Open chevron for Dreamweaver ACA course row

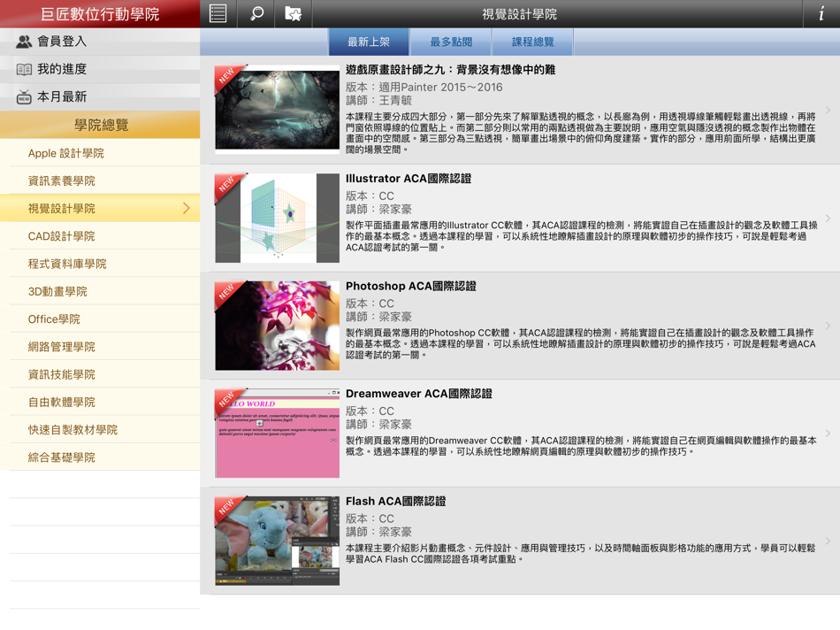click(828, 434)
